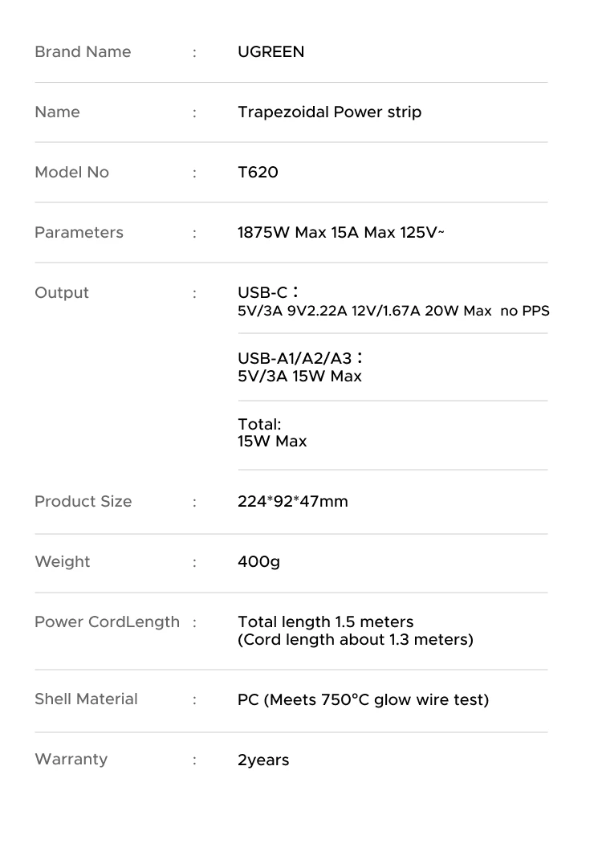
Task: Click the Brand Name label
Action: pyautogui.click(x=83, y=51)
